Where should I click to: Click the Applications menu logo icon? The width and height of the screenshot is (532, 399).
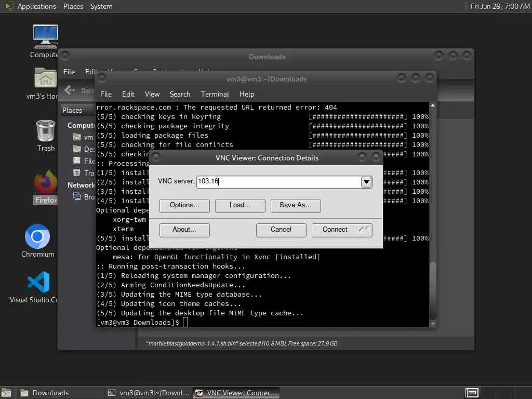coord(9,6)
